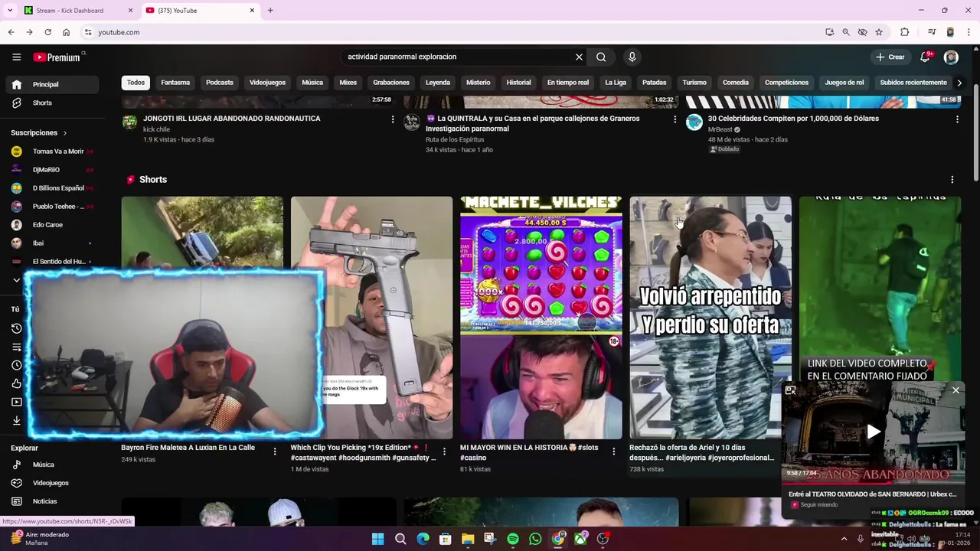Open options for Bayron Fire Maletea short
Image resolution: width=980 pixels, height=551 pixels.
(275, 452)
